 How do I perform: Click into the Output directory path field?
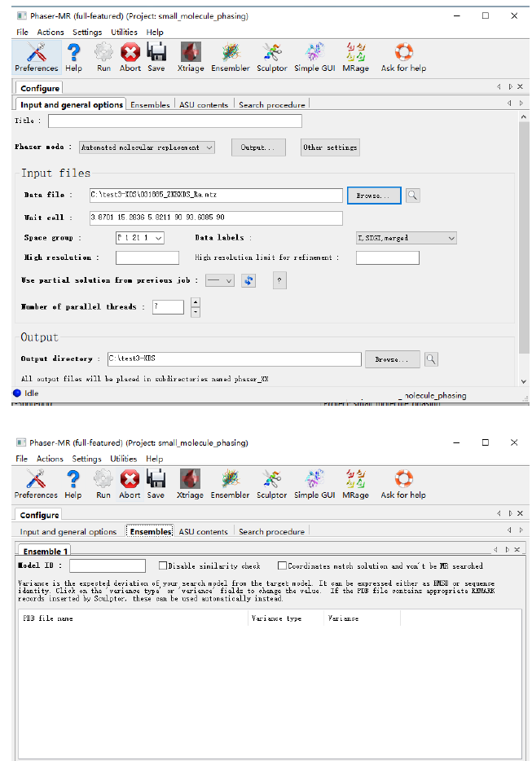(x=235, y=359)
